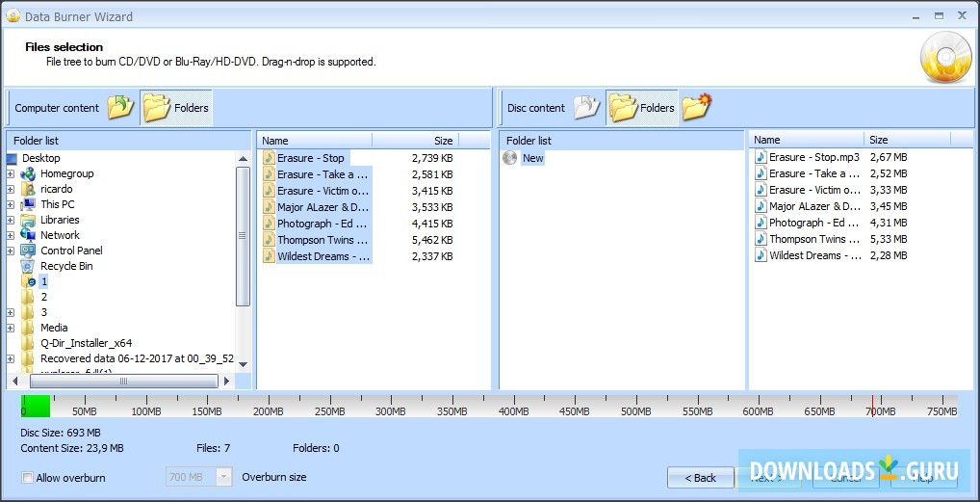Click the ricardo user icon
The image size is (980, 502).
[28, 189]
